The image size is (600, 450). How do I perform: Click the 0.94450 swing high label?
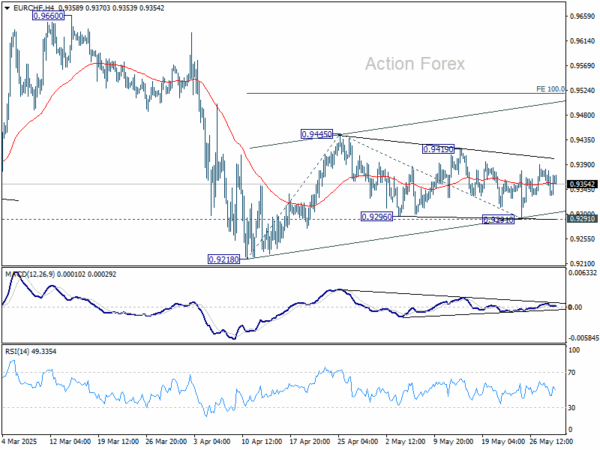tap(317, 134)
